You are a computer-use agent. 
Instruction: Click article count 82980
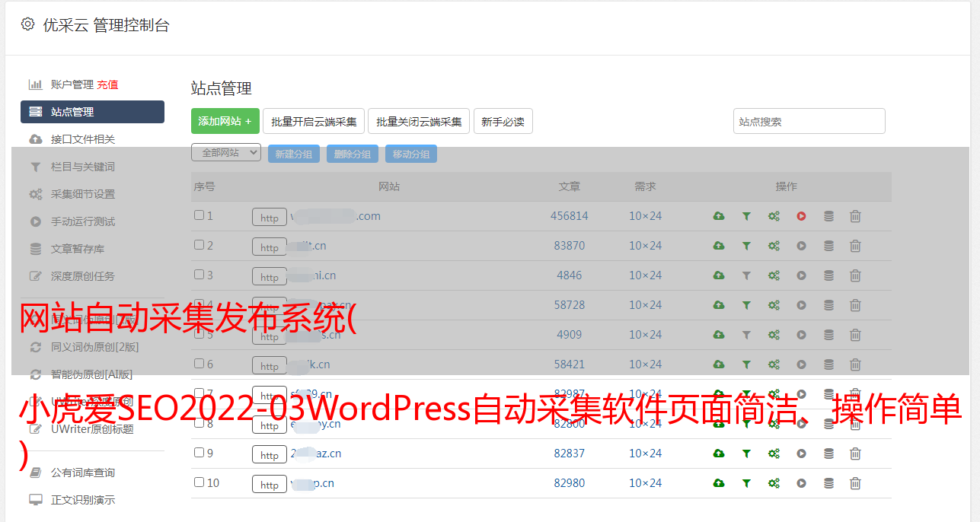[570, 483]
